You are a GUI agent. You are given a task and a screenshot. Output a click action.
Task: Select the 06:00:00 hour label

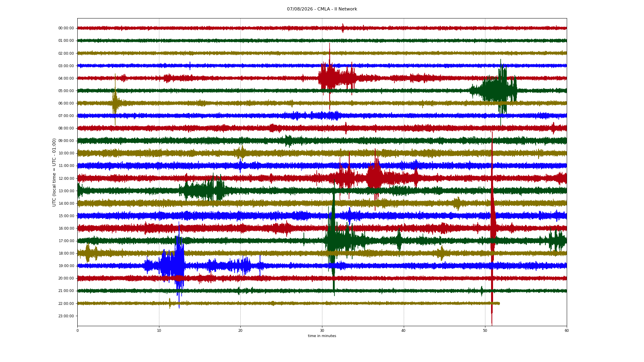(66, 103)
